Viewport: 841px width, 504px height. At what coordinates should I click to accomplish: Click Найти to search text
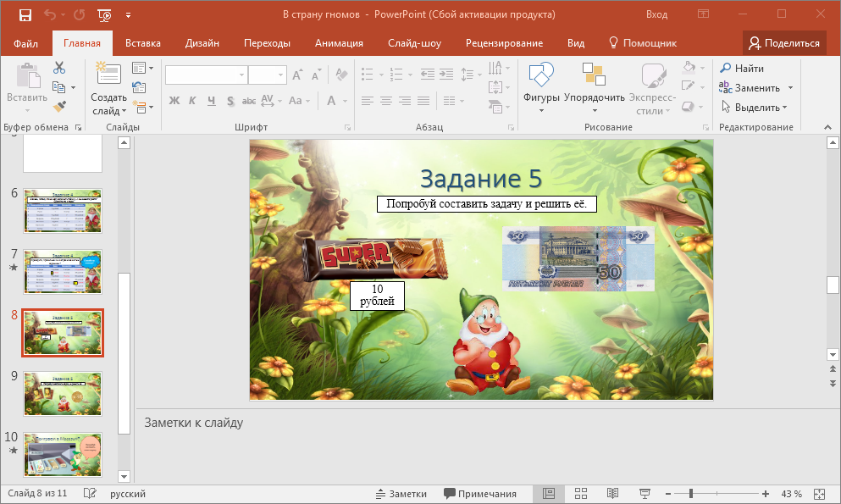(742, 68)
